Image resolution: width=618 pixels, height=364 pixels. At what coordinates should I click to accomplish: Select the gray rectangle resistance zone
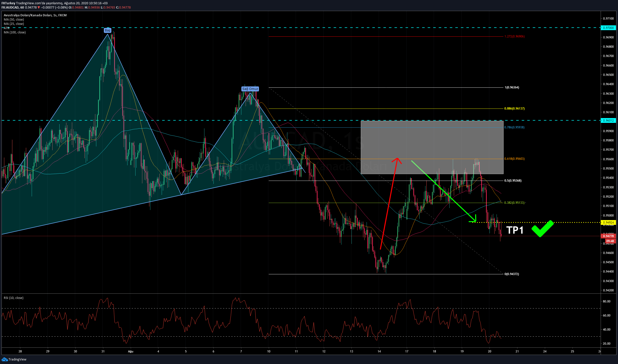click(x=432, y=147)
